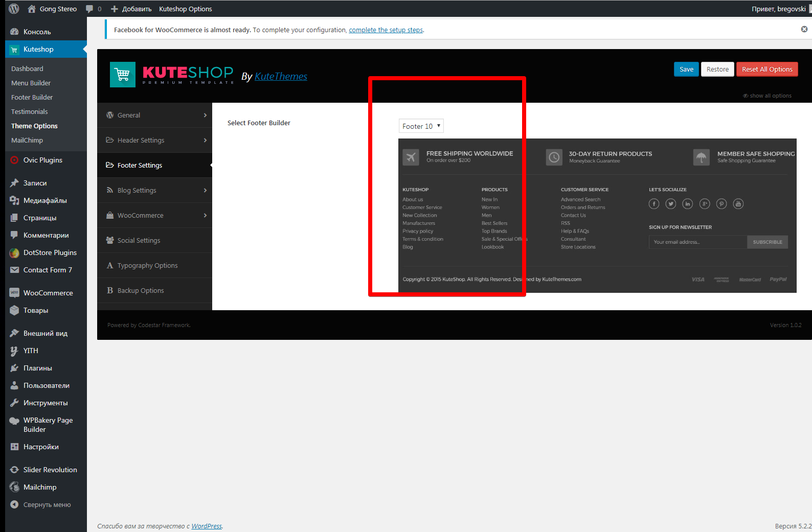Image resolution: width=812 pixels, height=532 pixels.
Task: Click show all options link
Action: click(767, 96)
